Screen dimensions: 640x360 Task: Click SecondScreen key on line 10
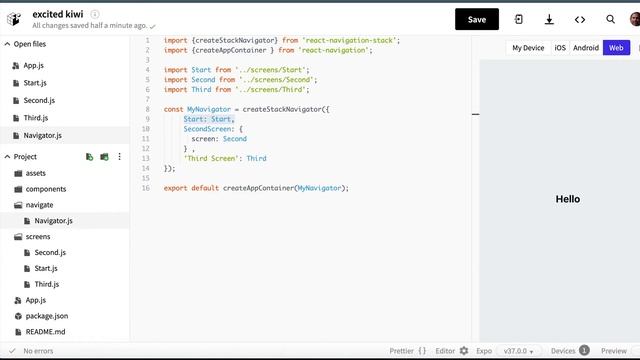(207, 129)
